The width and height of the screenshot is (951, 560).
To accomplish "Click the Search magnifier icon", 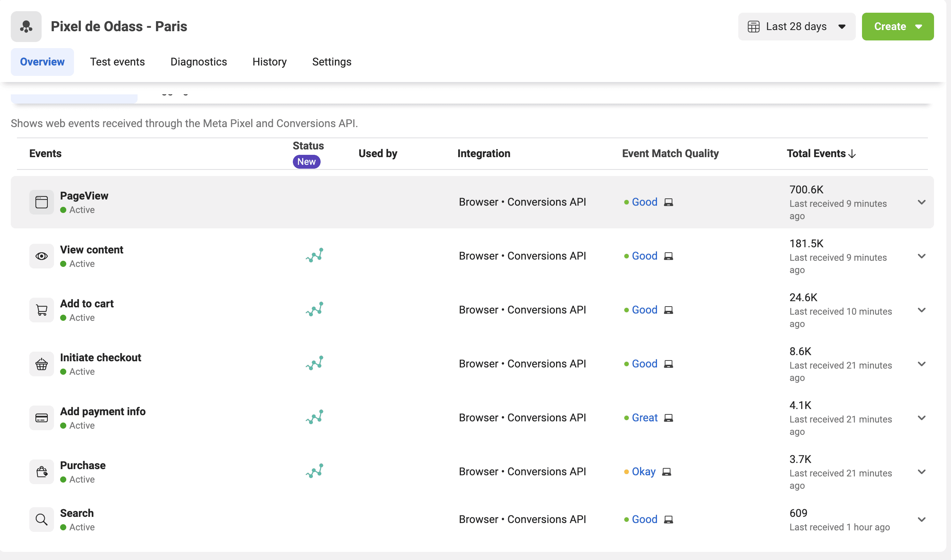I will [x=42, y=520].
